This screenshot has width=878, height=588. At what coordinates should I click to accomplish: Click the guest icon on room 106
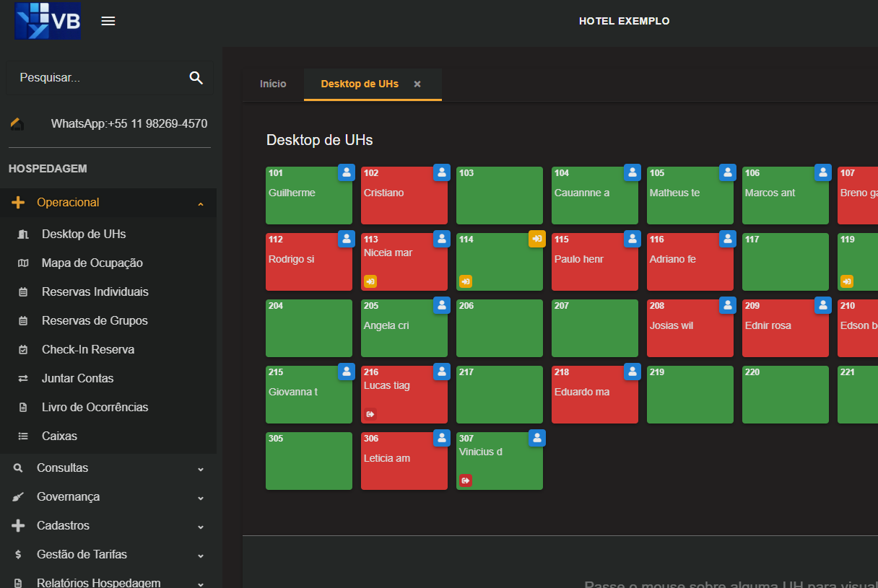[823, 172]
